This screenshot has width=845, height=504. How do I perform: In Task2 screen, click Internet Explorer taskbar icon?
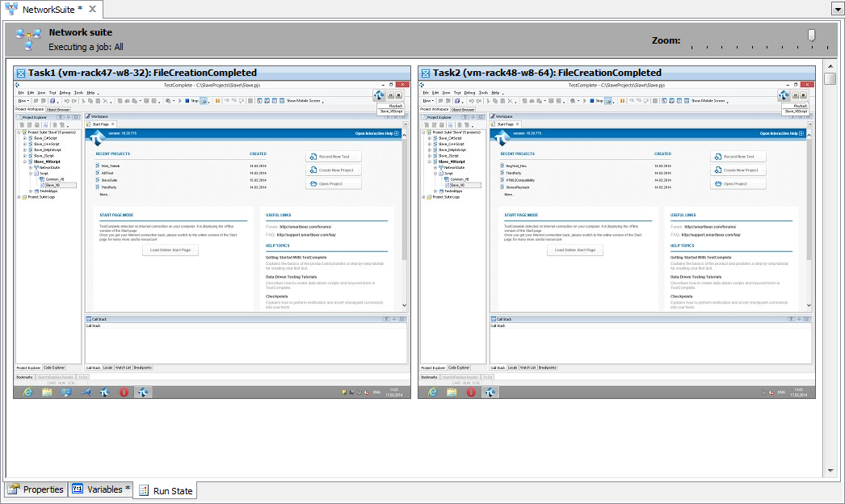pyautogui.click(x=433, y=393)
